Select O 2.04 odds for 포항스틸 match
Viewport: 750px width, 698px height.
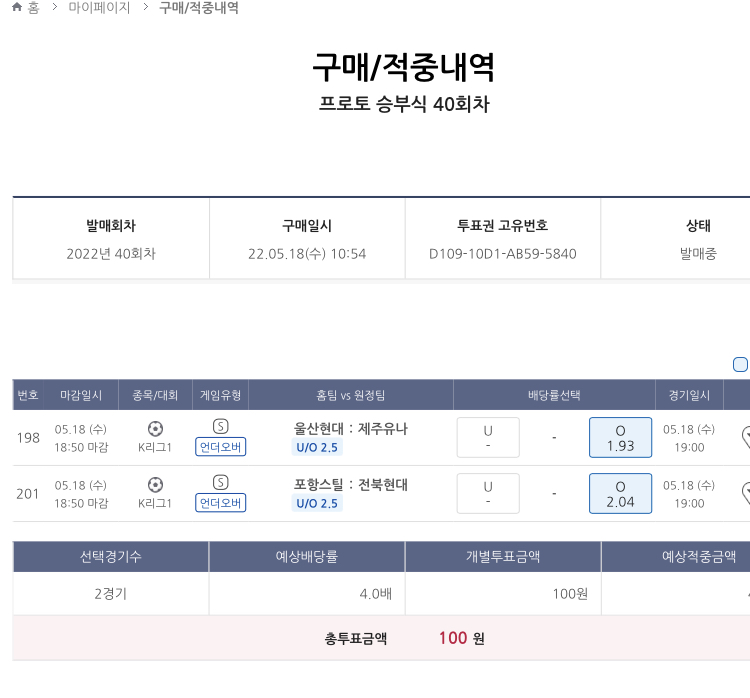point(620,493)
